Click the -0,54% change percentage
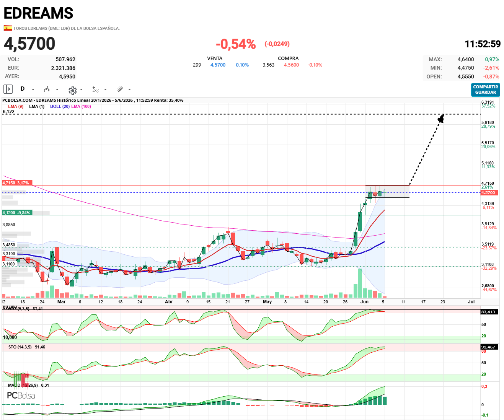 (x=236, y=44)
